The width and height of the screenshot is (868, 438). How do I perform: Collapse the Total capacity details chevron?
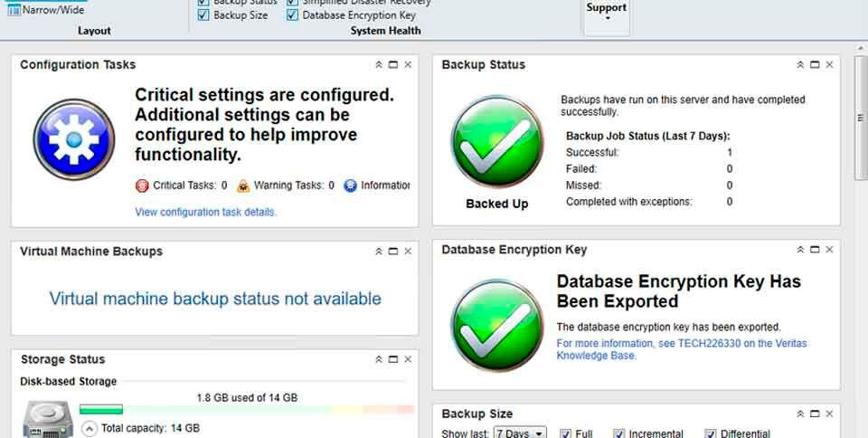tap(90, 429)
